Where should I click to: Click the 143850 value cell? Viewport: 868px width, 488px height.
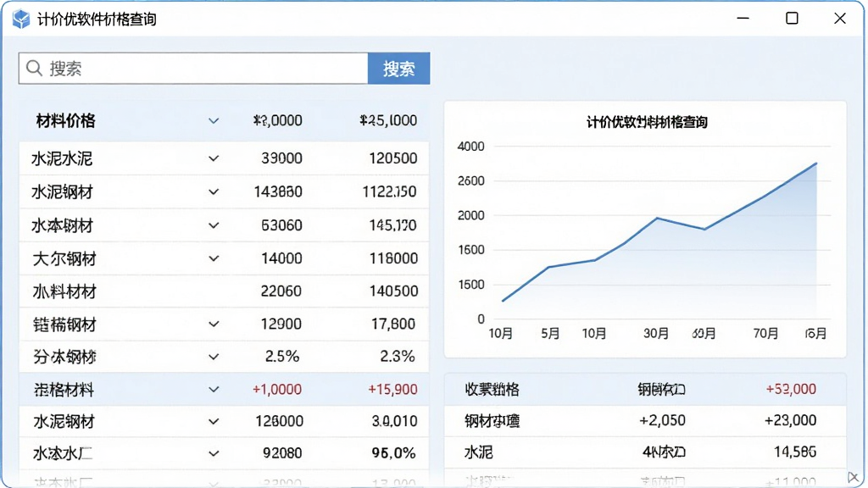coord(278,192)
